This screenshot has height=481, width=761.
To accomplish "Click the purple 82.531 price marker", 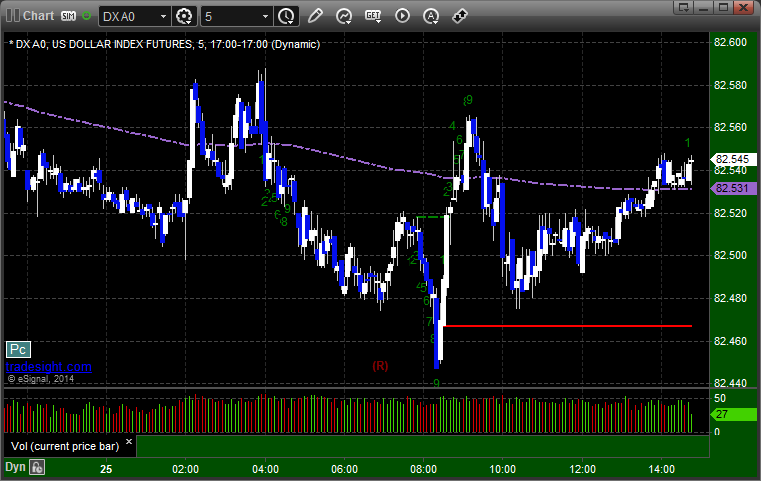I will pos(733,188).
